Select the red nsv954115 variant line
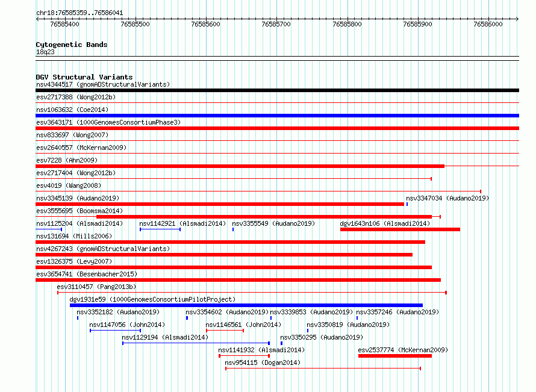 (323, 369)
